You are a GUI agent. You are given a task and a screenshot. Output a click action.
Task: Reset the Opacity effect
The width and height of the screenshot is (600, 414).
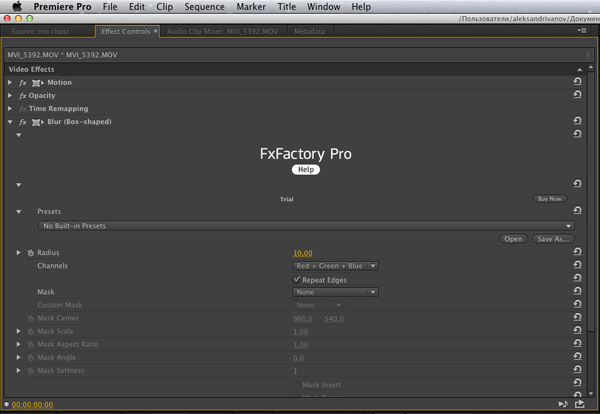tap(577, 94)
